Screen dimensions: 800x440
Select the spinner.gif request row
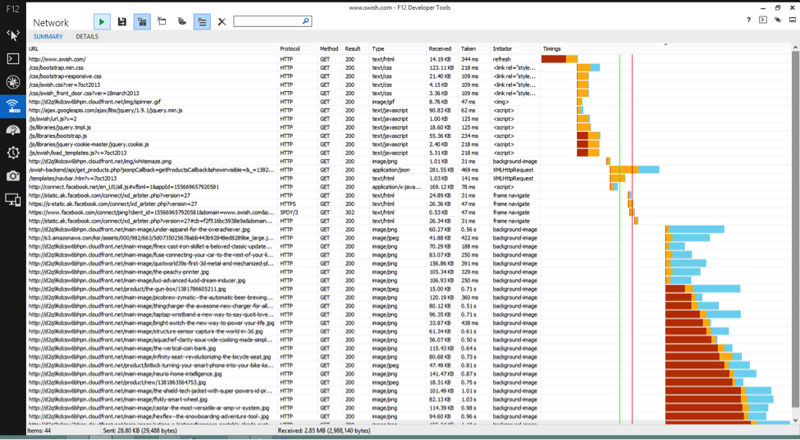pos(409,102)
